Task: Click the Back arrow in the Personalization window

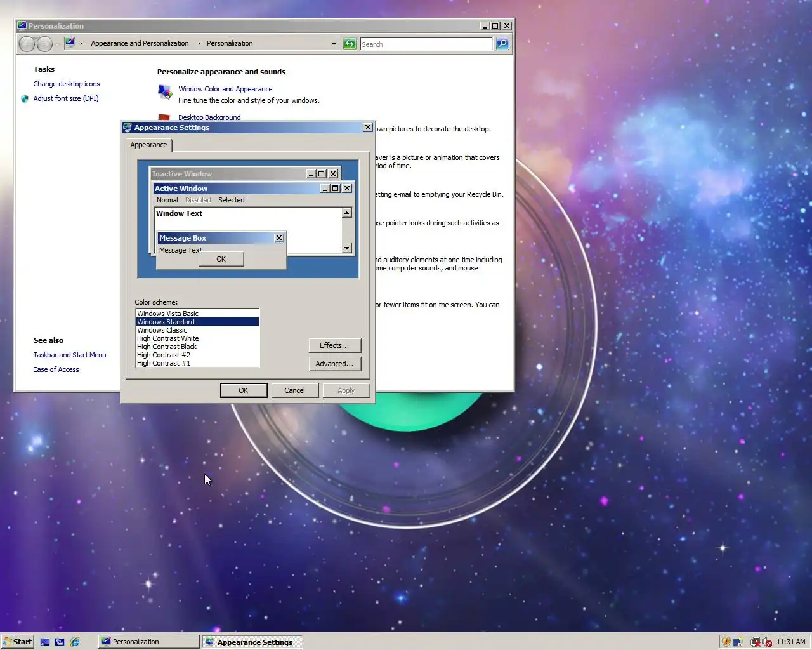Action: tap(27, 44)
